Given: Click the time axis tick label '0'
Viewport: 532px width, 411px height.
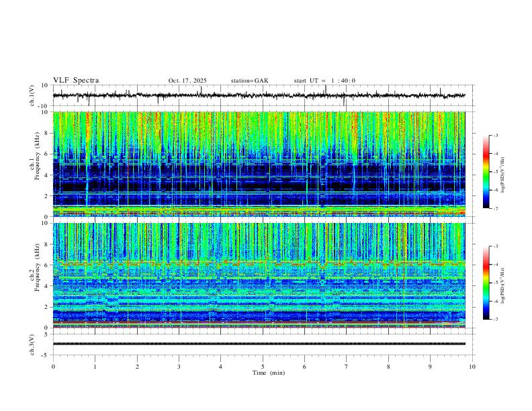Looking at the screenshot, I should [x=53, y=367].
